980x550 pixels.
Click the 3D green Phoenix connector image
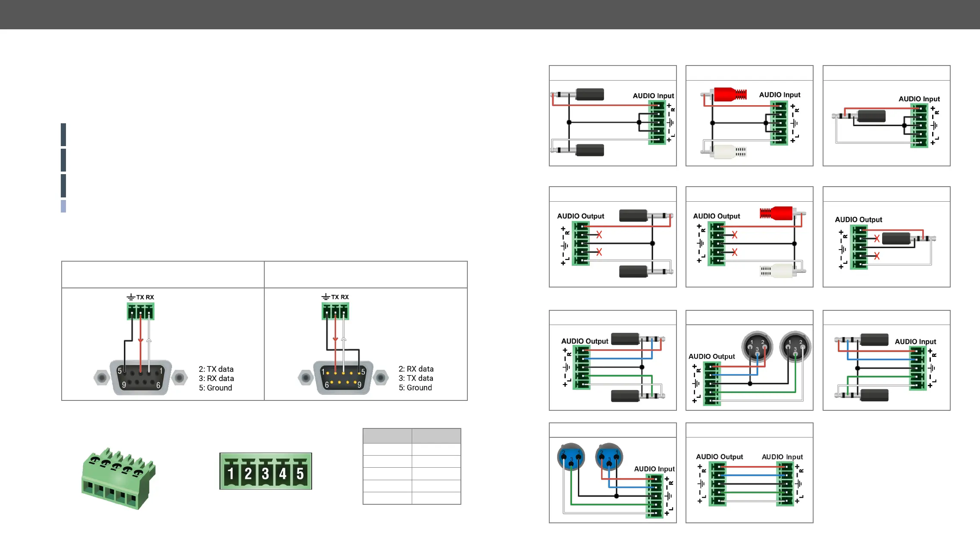(118, 478)
